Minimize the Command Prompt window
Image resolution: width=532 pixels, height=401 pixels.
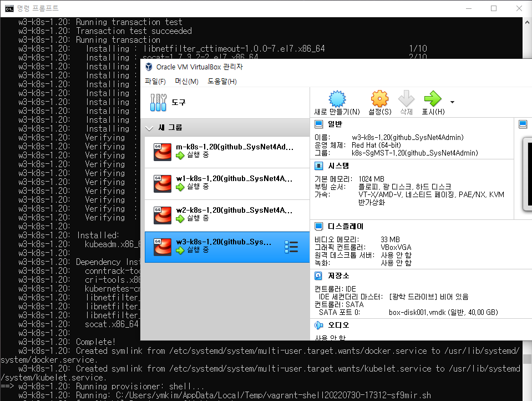tap(469, 8)
